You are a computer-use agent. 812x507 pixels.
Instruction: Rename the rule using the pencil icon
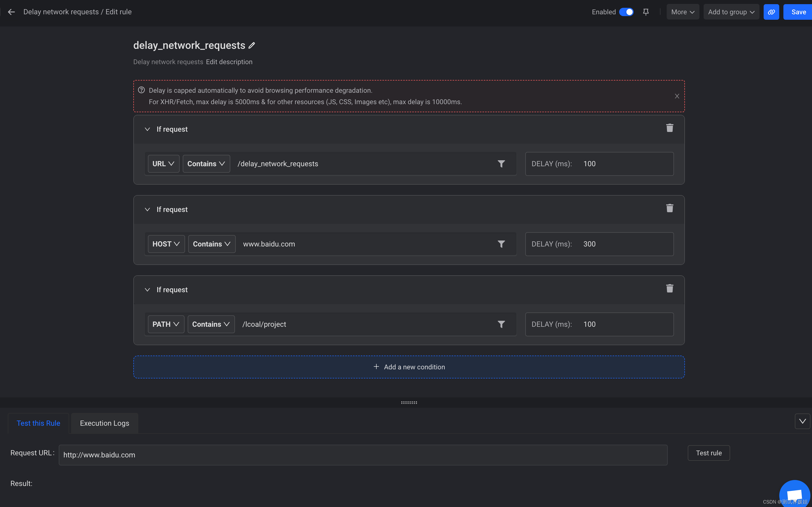[x=251, y=45]
